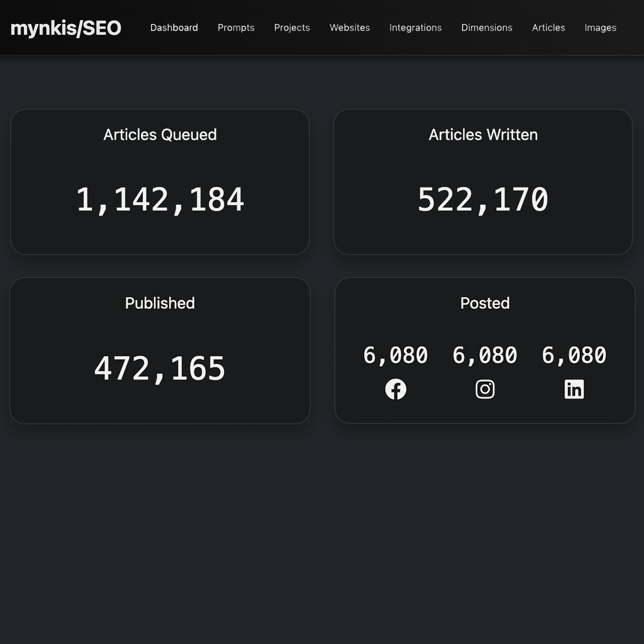Click the Published count 472,165

(160, 368)
